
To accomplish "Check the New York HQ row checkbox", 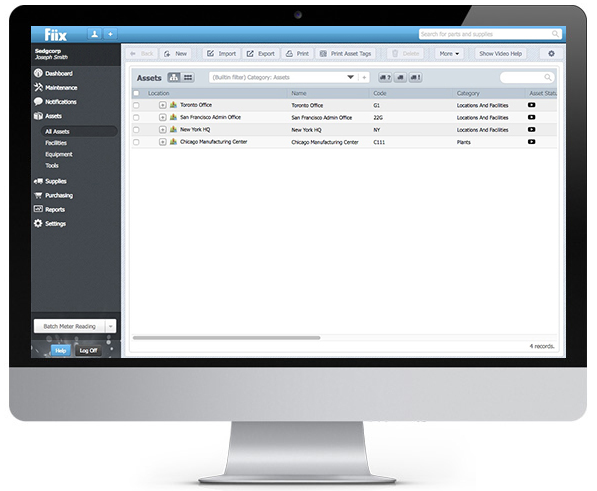I will click(136, 130).
